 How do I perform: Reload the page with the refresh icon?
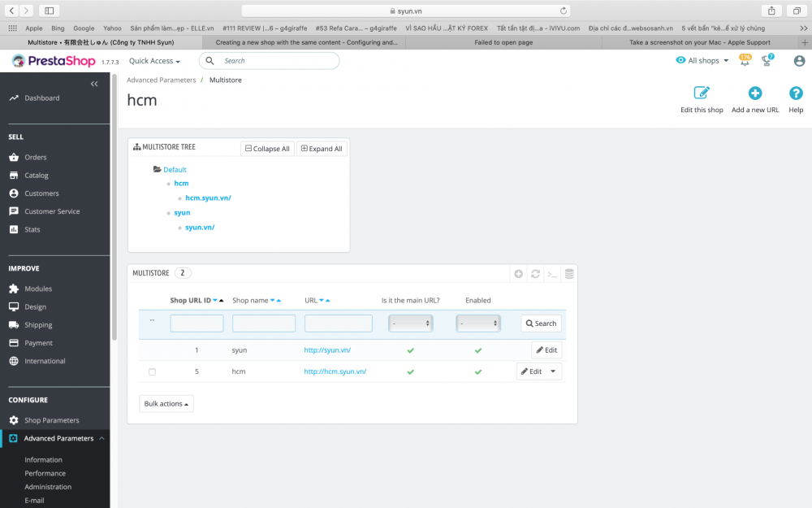coord(564,11)
